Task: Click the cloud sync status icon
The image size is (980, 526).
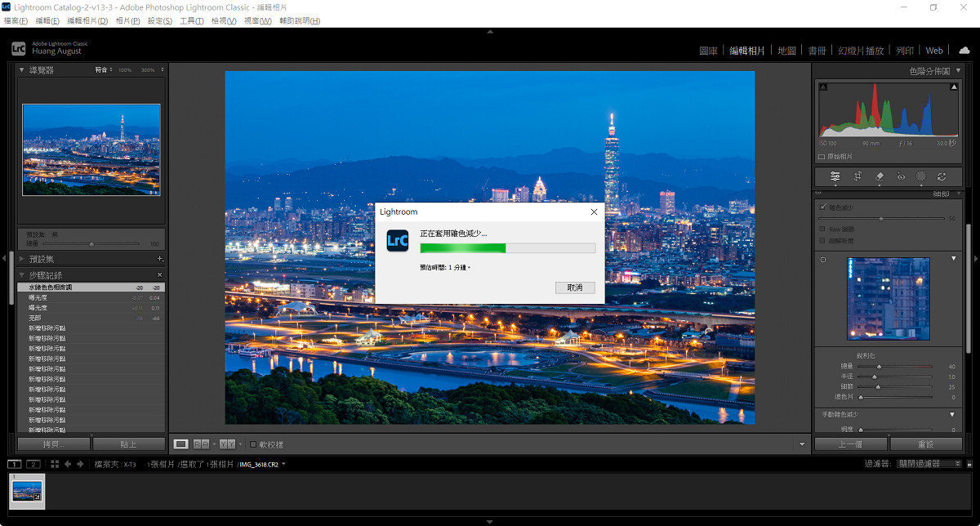Action: point(964,51)
